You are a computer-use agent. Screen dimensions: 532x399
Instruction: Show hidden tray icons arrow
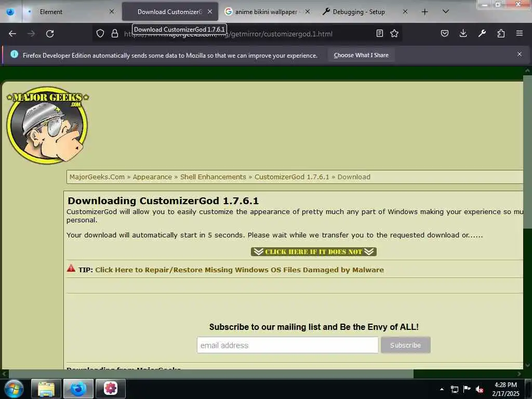pos(442,389)
